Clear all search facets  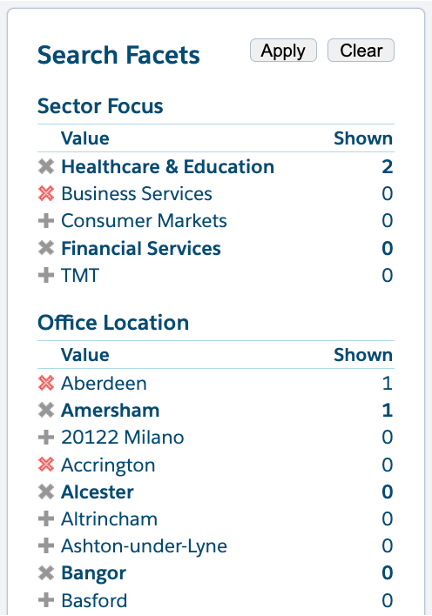pos(361,50)
